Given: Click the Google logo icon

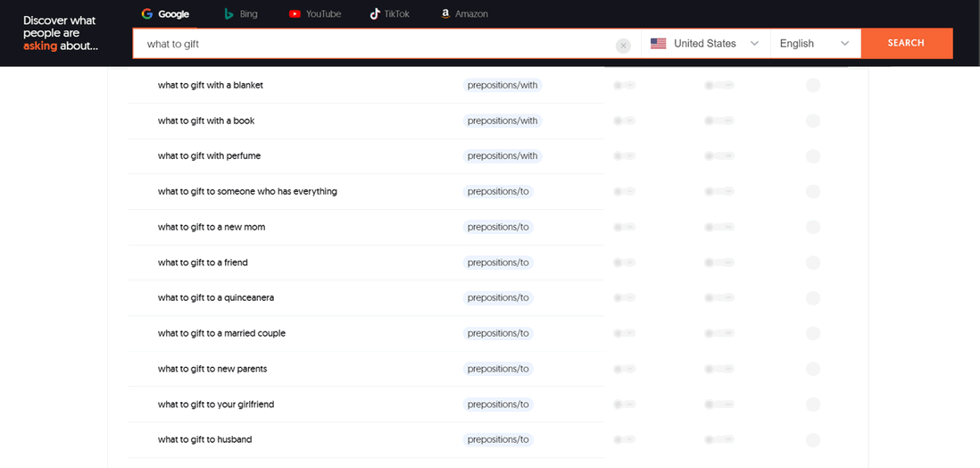Looking at the screenshot, I should pyautogui.click(x=148, y=14).
